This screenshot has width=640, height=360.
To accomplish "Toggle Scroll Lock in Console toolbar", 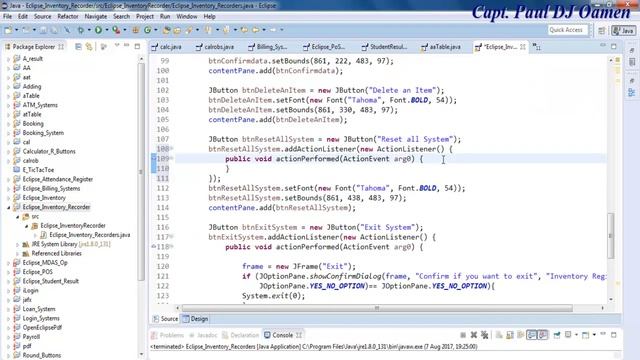I will click(x=510, y=335).
